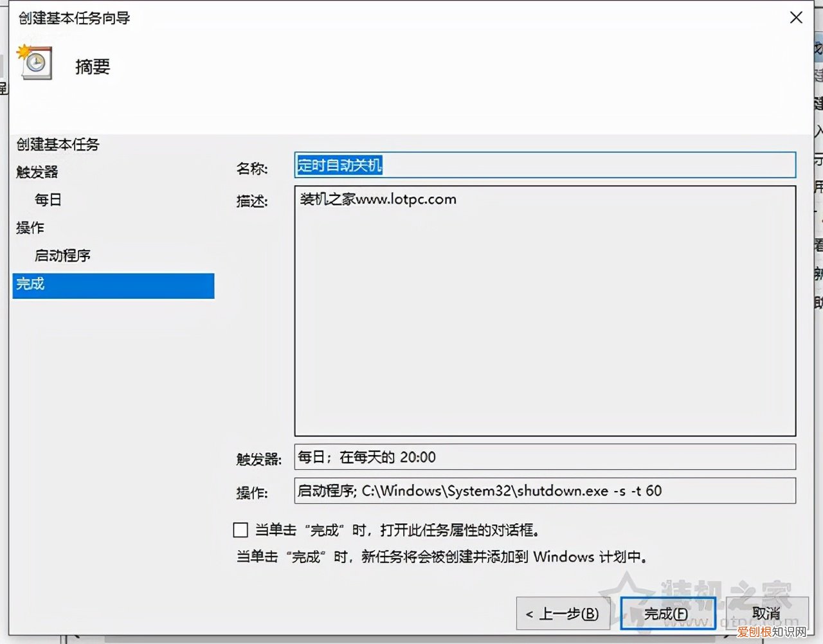
Task: Click the 操作 summary showing shutdown.exe command
Action: (545, 490)
